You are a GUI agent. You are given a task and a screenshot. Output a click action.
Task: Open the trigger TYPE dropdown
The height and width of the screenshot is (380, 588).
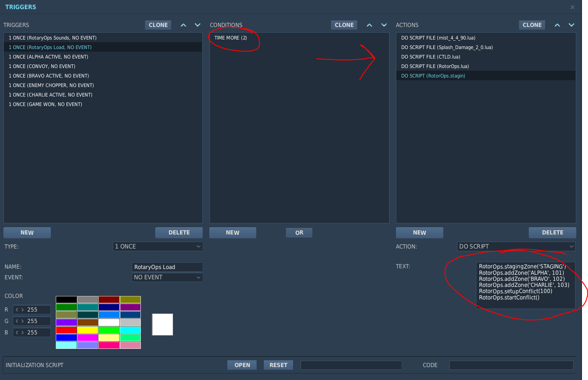pos(158,247)
